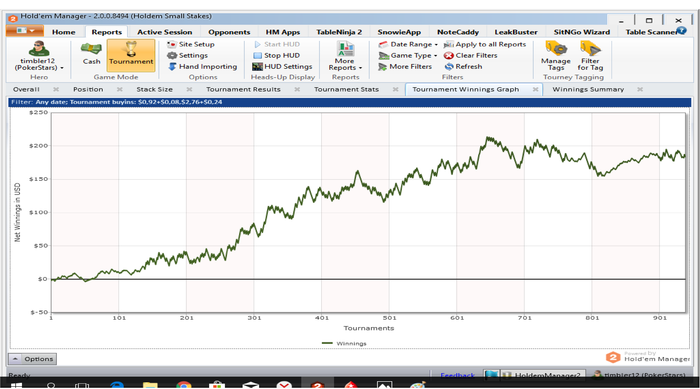The image size is (700, 389).
Task: Open the Tournament Stats report tab
Action: (346, 89)
